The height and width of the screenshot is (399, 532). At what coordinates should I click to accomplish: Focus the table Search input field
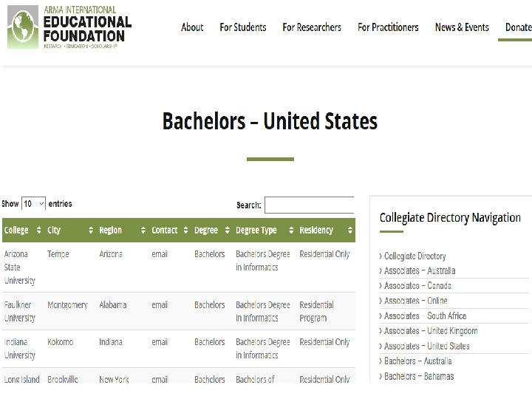point(309,205)
